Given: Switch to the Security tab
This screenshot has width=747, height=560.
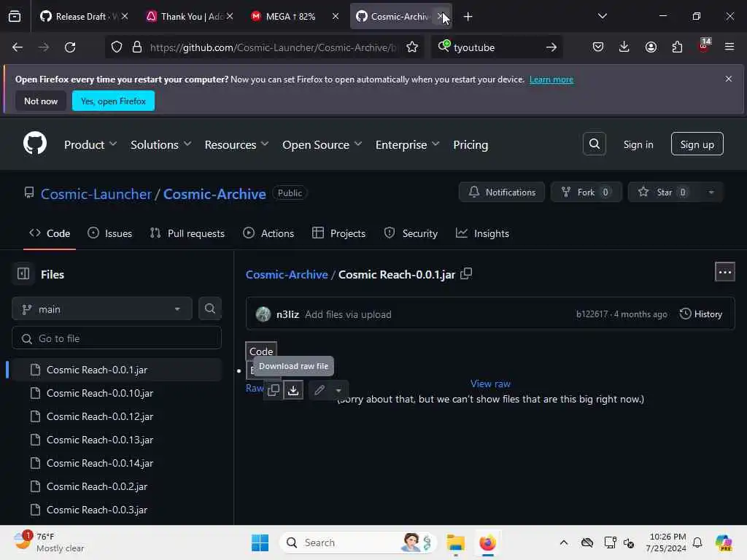Looking at the screenshot, I should pos(411,233).
